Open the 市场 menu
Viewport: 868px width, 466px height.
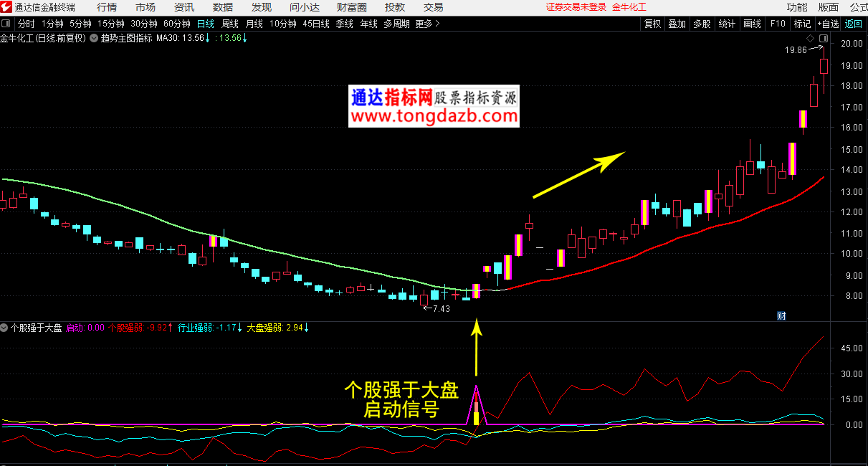[x=146, y=7]
